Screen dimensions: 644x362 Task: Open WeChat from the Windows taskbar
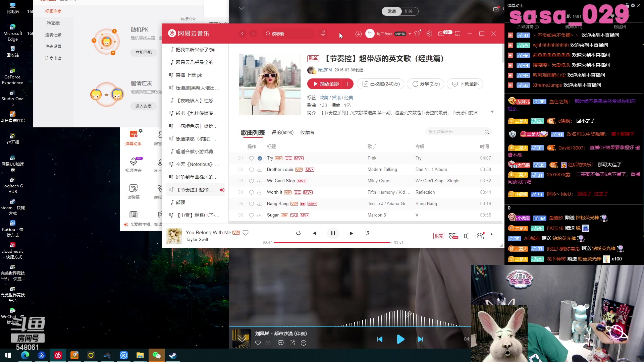coord(156,355)
